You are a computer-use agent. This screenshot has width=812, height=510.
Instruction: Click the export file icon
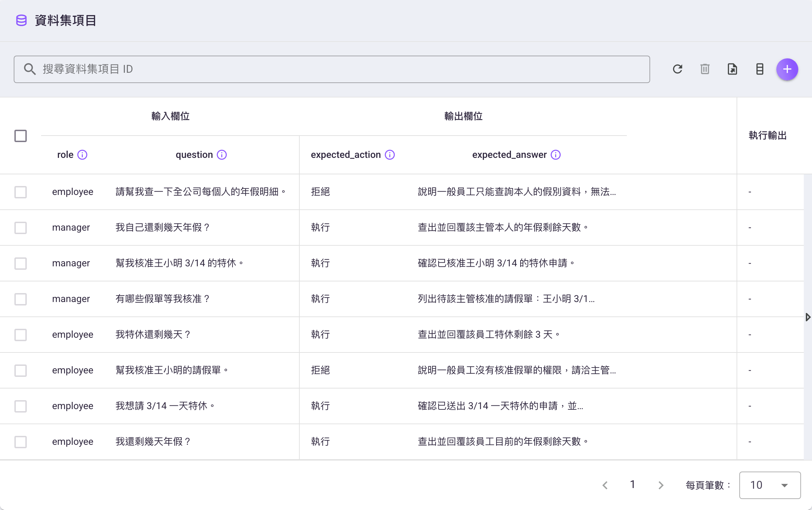[732, 69]
